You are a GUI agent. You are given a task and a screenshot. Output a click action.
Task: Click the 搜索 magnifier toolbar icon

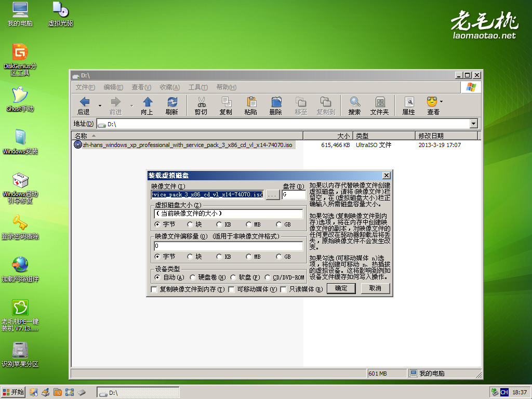tap(354, 105)
